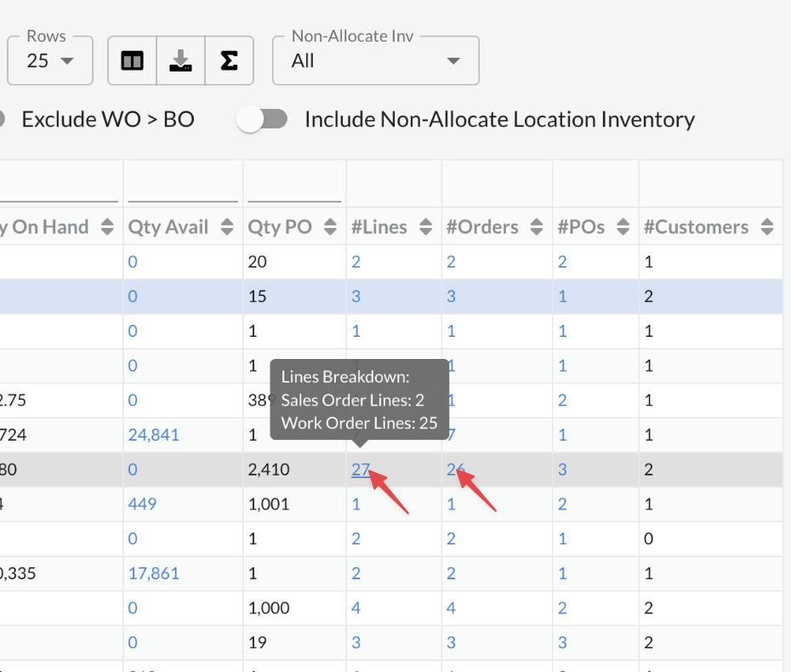Click the Qty PO filter field
Image resolution: width=791 pixels, height=672 pixels.
coord(294,189)
